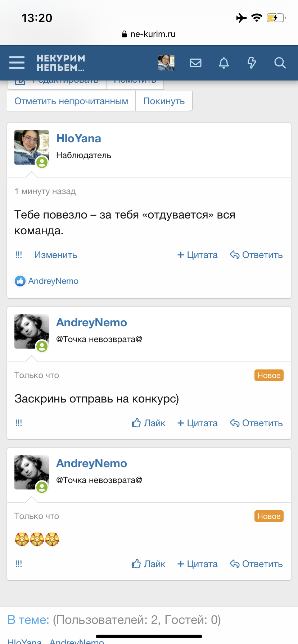Open the НЕКУРИМ НЕПЬЕМ site logo

point(61,63)
